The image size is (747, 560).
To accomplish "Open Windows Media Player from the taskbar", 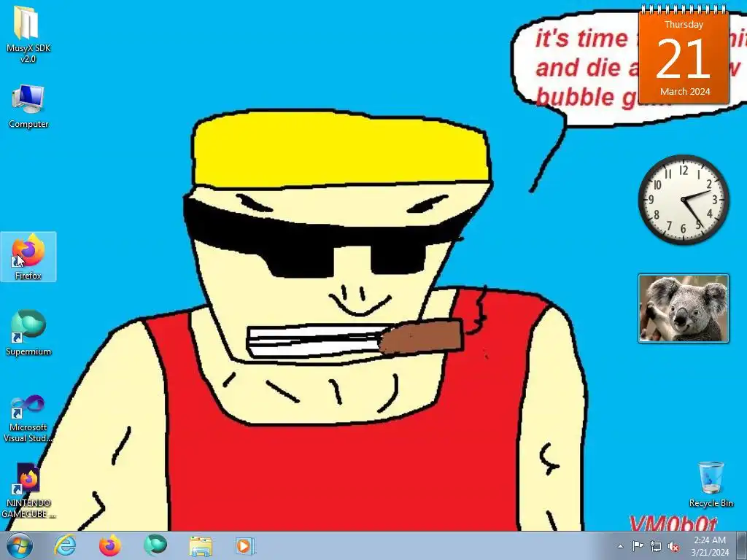I will (246, 545).
